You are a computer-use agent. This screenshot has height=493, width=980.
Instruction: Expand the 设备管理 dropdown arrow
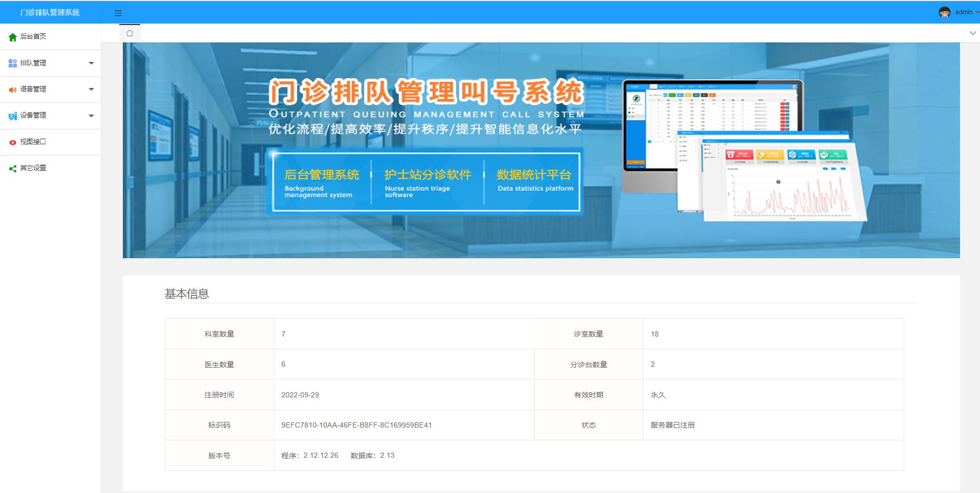[x=91, y=116]
